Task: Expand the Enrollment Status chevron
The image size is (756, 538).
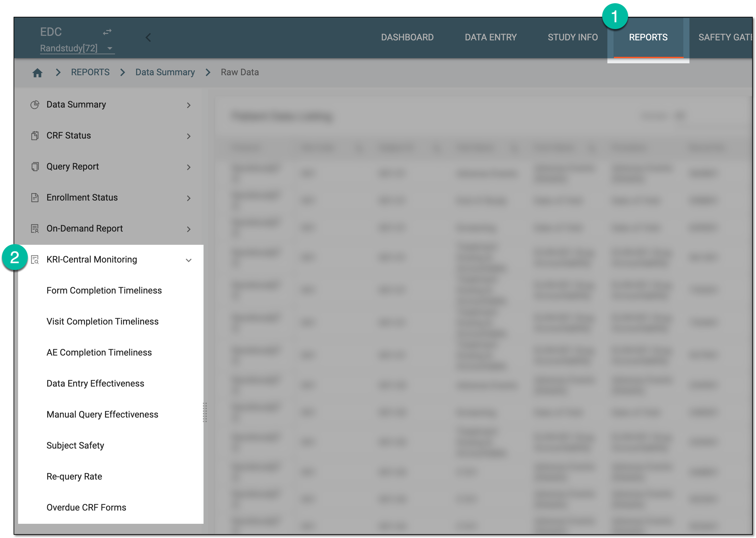Action: click(189, 198)
